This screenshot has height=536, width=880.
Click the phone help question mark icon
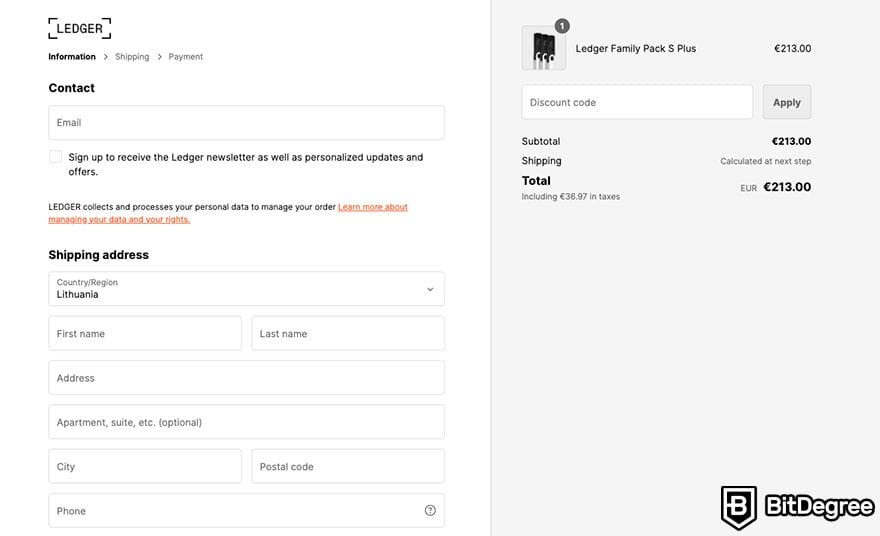[430, 510]
